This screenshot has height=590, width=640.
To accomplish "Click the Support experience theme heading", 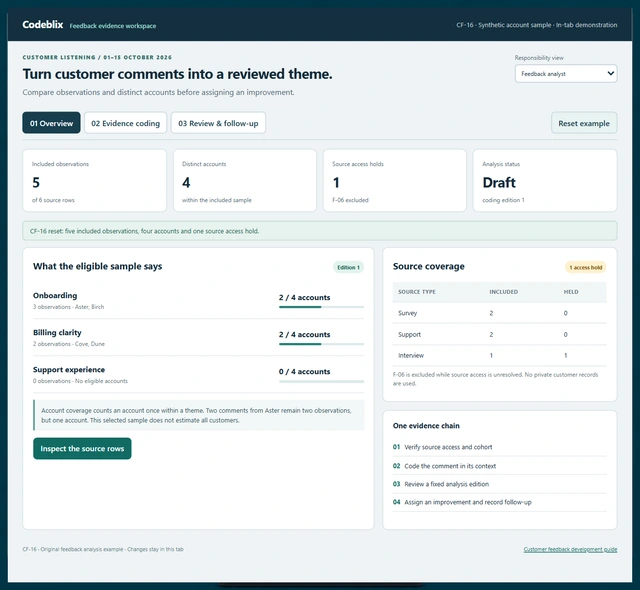I will pyautogui.click(x=69, y=370).
